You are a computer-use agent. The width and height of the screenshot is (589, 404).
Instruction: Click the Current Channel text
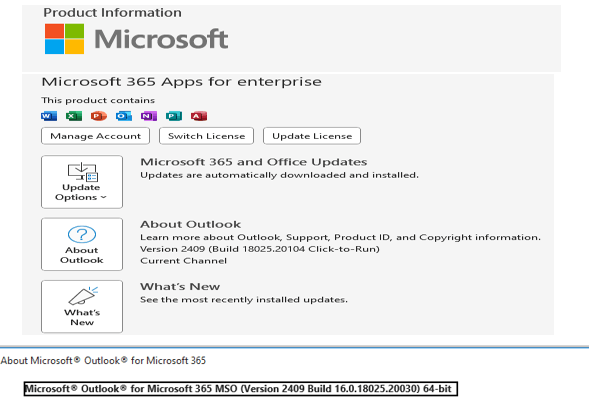click(183, 261)
